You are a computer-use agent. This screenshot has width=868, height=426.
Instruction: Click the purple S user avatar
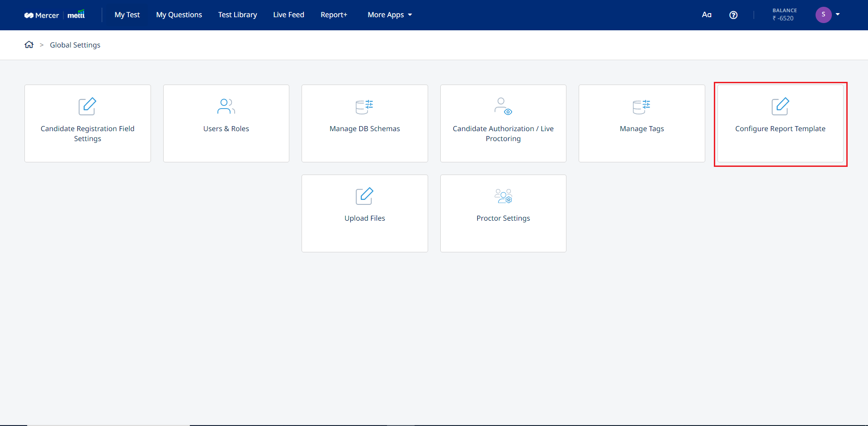pos(823,14)
